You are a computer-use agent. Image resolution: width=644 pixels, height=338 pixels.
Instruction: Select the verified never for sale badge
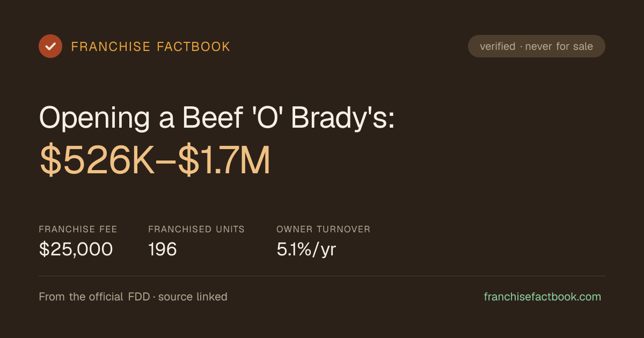[x=537, y=46]
